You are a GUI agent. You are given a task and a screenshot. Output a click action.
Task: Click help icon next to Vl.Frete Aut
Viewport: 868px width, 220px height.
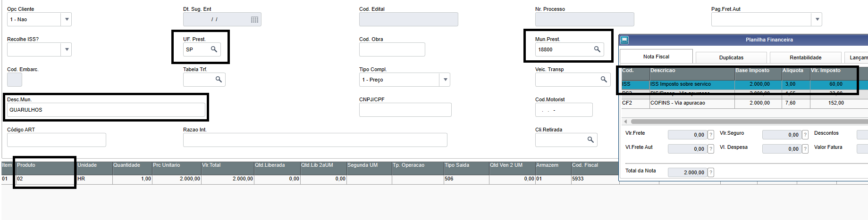click(711, 149)
